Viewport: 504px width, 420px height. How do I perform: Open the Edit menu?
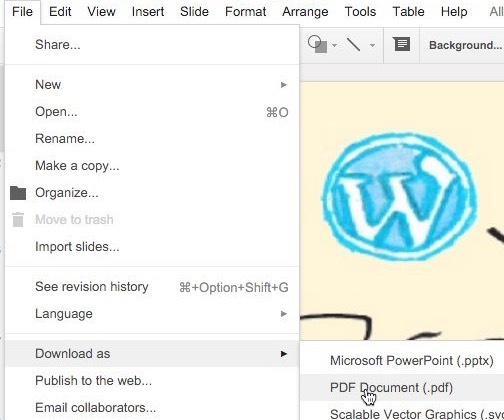coord(60,12)
